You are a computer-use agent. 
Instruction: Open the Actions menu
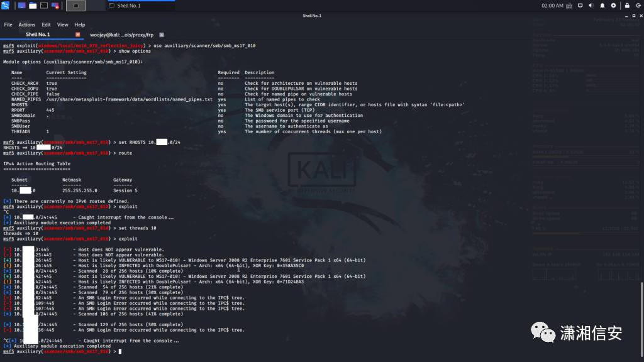coord(26,25)
